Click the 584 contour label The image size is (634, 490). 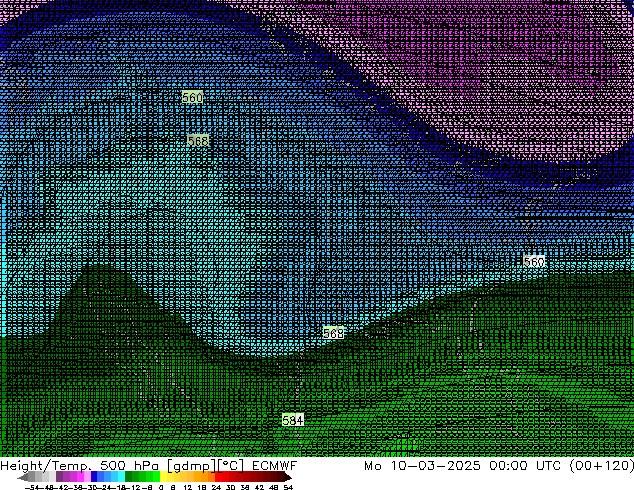pos(293,420)
